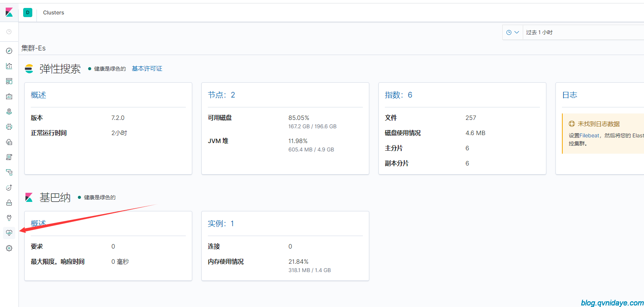Screen dimensions: 644x307
Task: Click the 主分片 primary shards label
Action: click(x=394, y=148)
